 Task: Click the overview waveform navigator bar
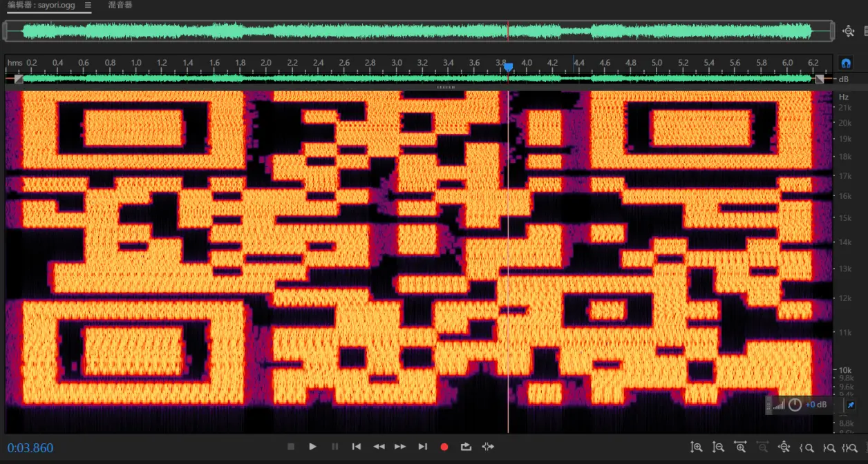(x=418, y=31)
